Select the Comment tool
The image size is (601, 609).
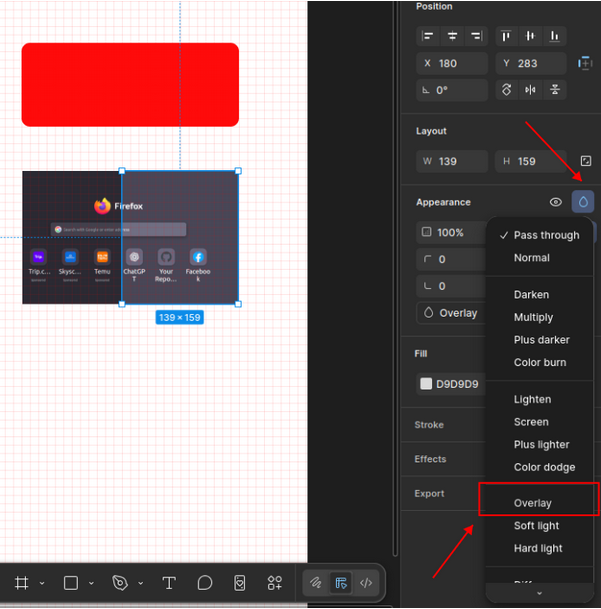204,583
